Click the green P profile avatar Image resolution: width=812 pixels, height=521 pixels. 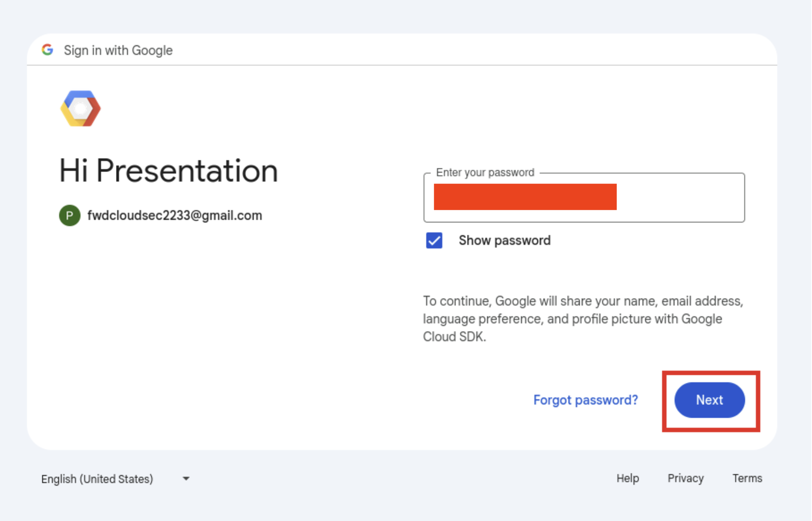[x=69, y=215]
